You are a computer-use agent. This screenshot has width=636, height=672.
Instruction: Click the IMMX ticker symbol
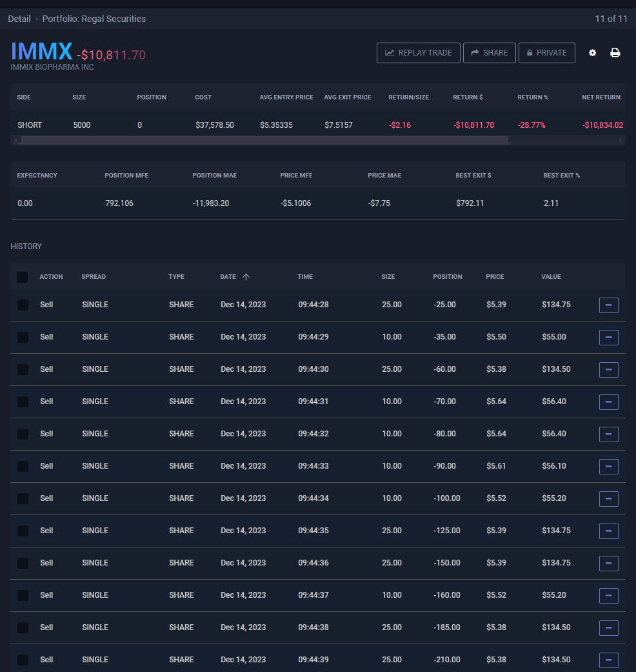tap(41, 52)
